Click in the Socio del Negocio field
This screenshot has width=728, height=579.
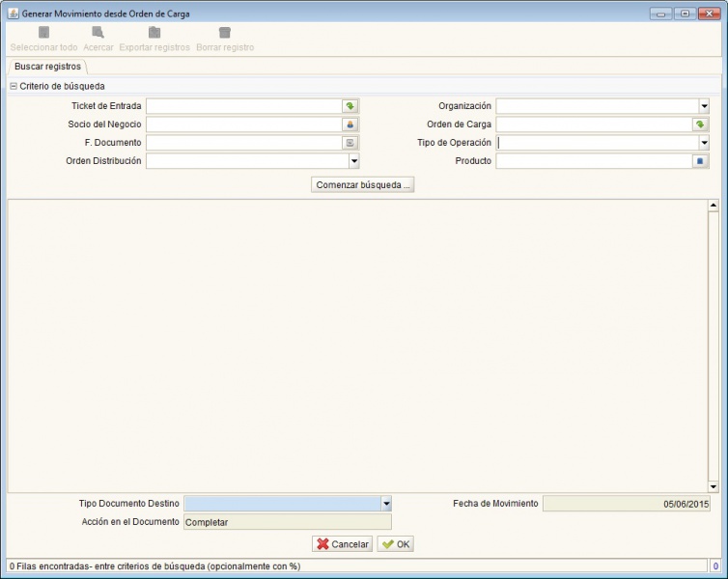[244, 124]
